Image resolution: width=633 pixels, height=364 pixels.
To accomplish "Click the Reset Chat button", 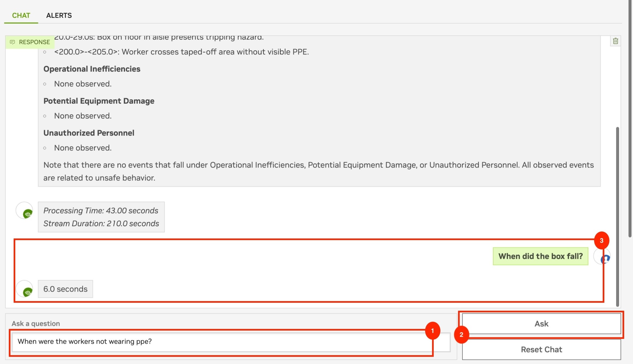I will (541, 349).
